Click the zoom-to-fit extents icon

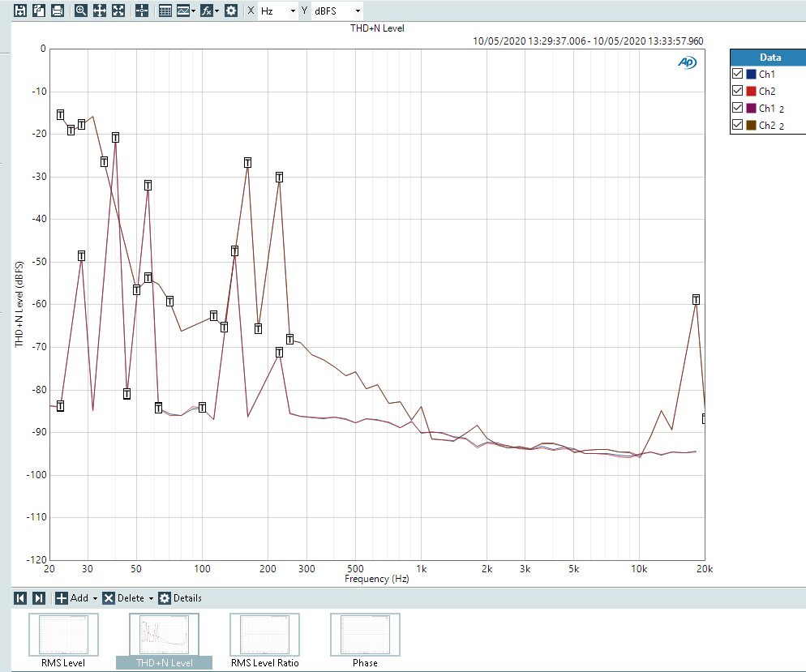118,11
